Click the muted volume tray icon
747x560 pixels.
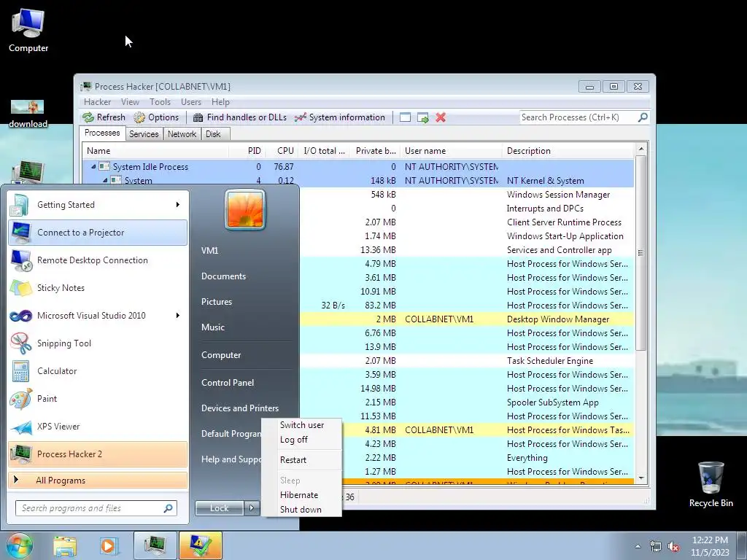(673, 547)
